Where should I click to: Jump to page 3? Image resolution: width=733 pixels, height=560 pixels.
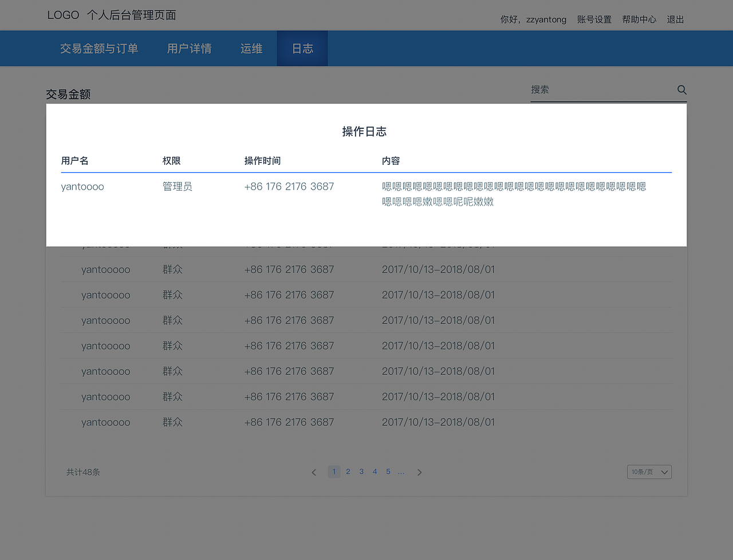(x=361, y=472)
